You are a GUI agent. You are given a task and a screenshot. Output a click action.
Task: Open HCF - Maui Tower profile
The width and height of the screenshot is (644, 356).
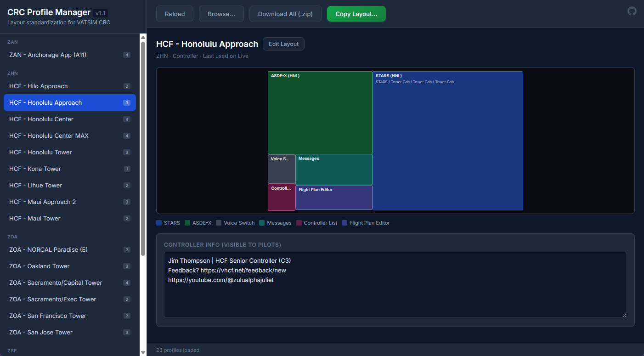[70, 218]
